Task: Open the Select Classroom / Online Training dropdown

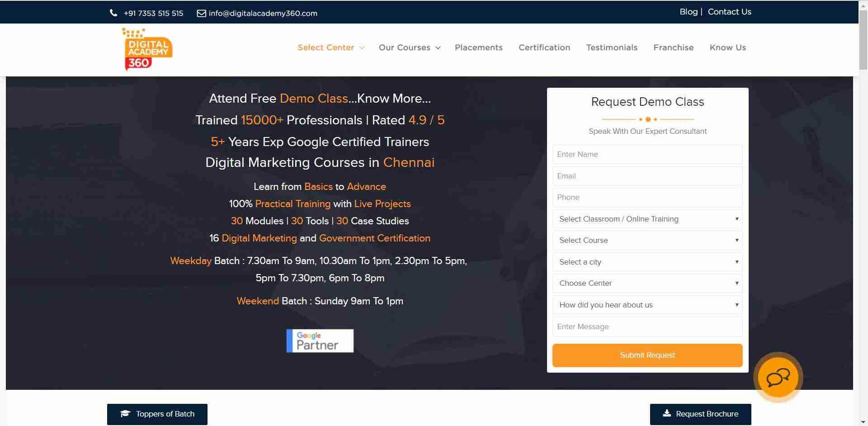Action: click(x=647, y=219)
